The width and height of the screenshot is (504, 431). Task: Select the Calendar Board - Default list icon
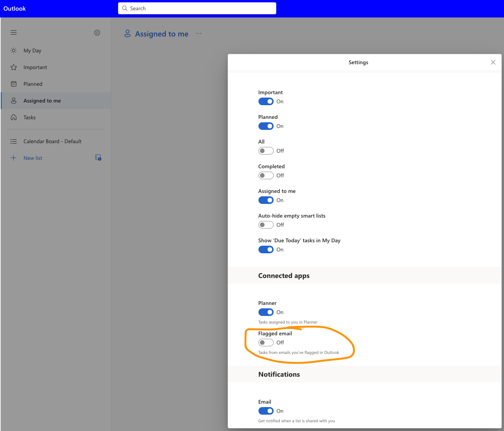click(x=14, y=141)
